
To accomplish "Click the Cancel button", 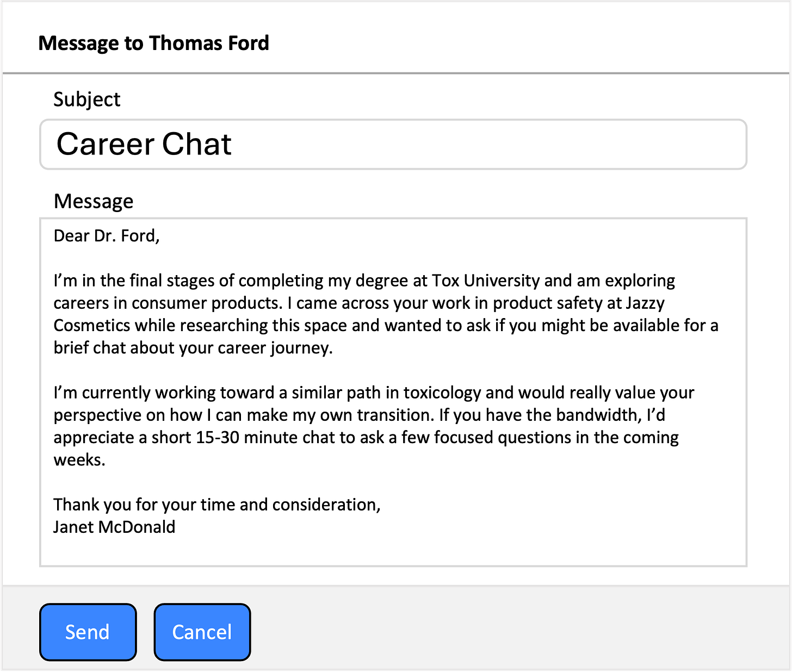I will pos(202,632).
